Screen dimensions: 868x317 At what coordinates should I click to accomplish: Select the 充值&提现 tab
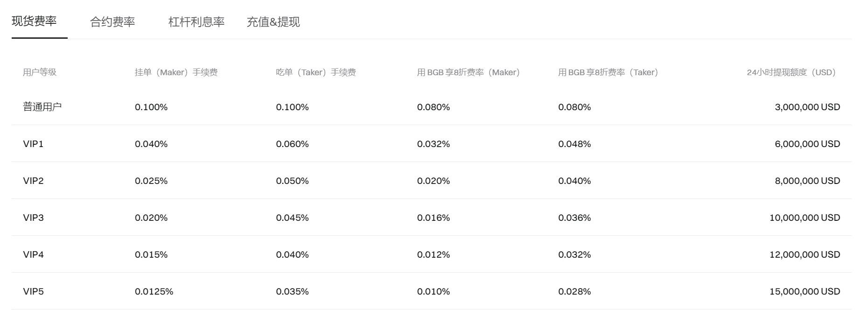[x=273, y=22]
